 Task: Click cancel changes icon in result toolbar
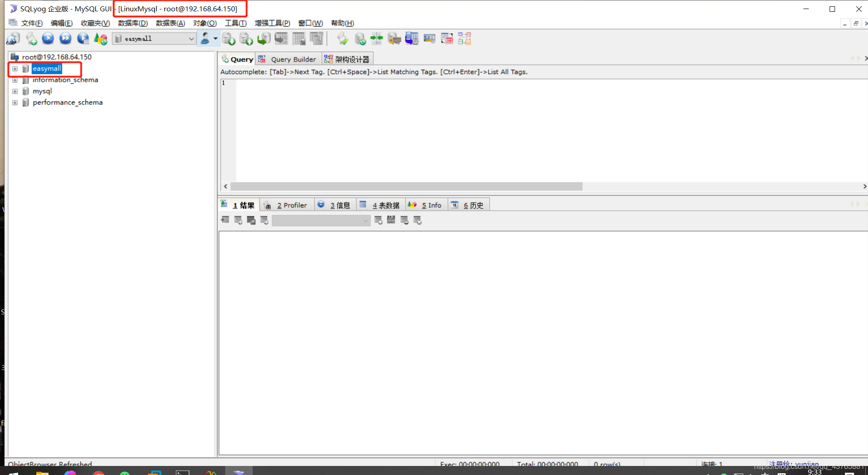pos(417,220)
